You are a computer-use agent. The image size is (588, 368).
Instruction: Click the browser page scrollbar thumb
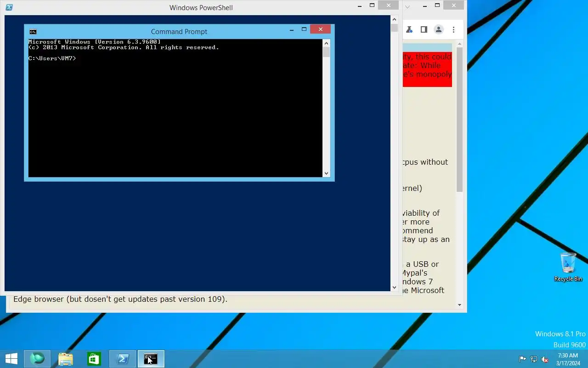(x=459, y=120)
